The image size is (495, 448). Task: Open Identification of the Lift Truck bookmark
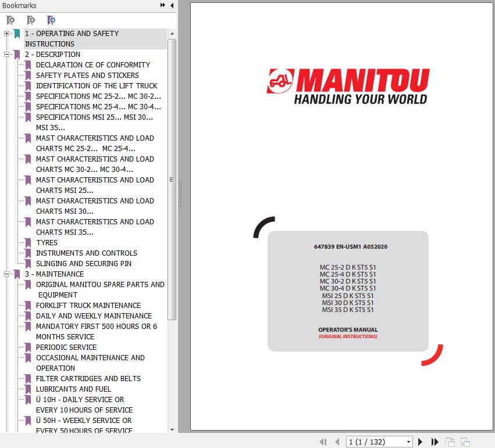(x=97, y=85)
